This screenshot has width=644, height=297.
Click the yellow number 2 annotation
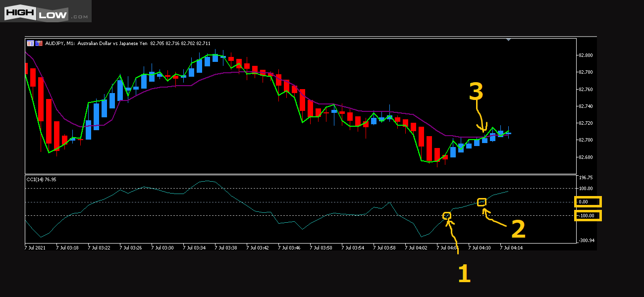(518, 230)
